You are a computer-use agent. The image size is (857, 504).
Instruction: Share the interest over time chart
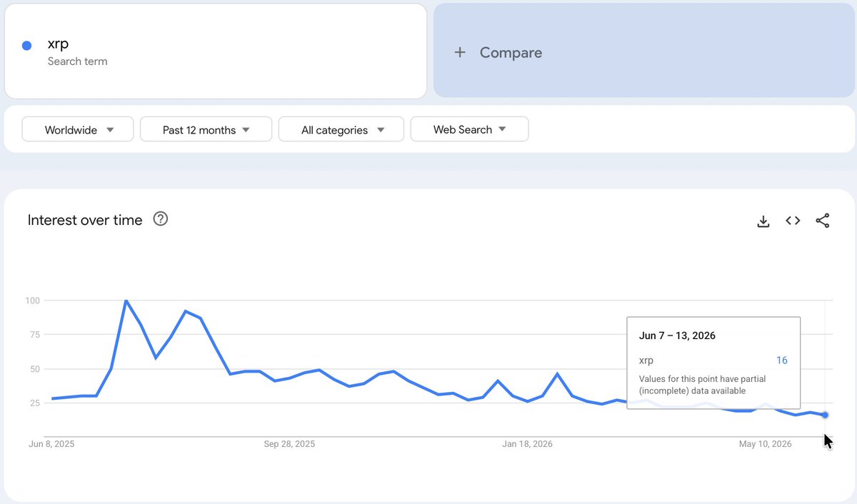click(823, 221)
